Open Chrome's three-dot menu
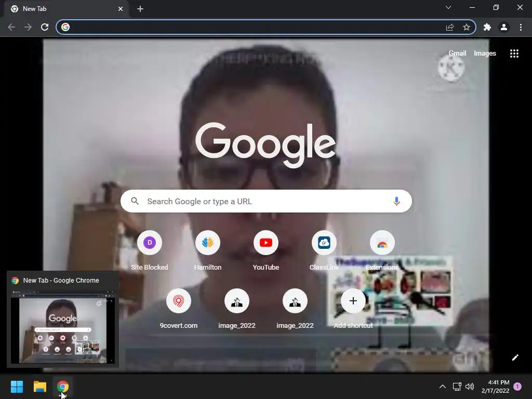Image resolution: width=532 pixels, height=399 pixels. (x=521, y=27)
